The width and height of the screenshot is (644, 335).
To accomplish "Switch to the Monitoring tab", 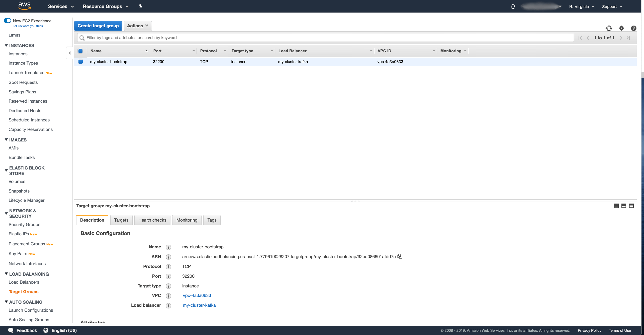I will point(187,220).
